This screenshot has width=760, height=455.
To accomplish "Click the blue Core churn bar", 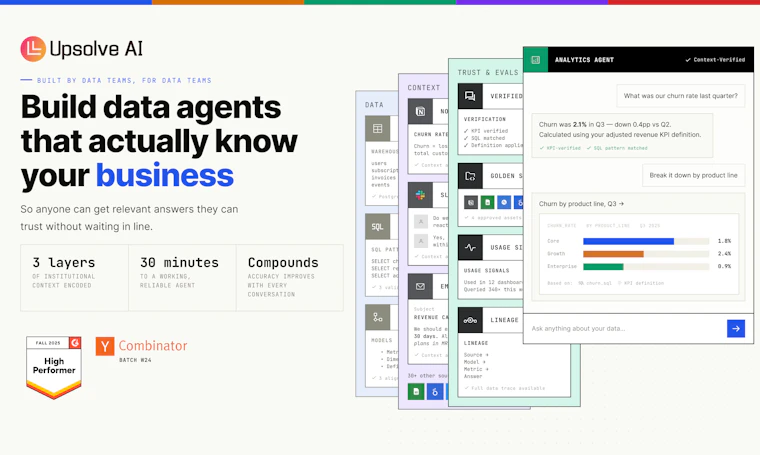I will pyautogui.click(x=628, y=241).
